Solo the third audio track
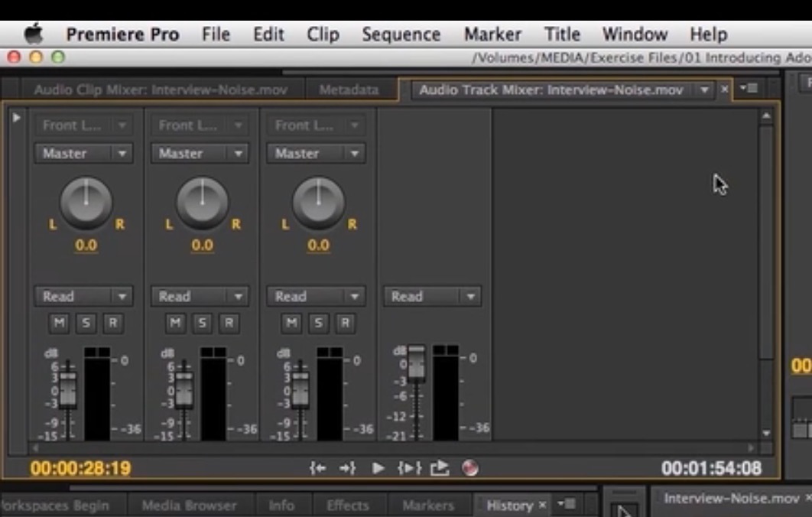 (319, 324)
